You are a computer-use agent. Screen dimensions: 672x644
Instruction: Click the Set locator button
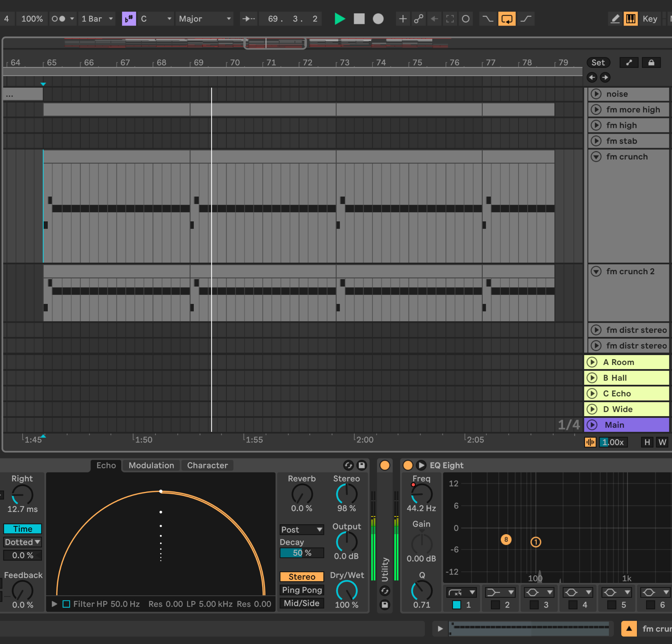pyautogui.click(x=598, y=62)
